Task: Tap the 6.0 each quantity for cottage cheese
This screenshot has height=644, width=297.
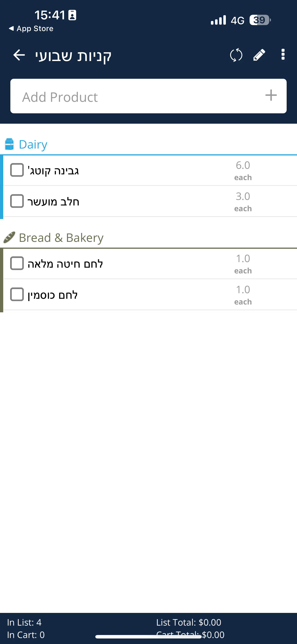Action: [x=243, y=170]
